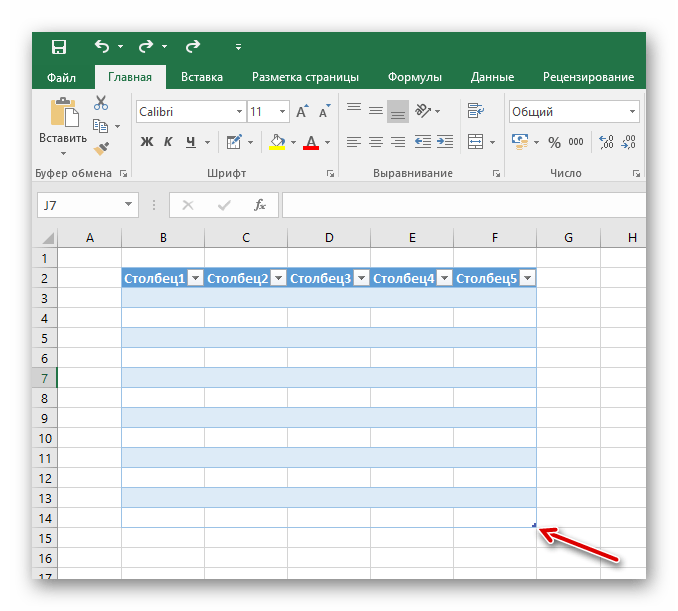Viewport: 678px width, 611px height.
Task: Click the Cut scissors icon
Action: [101, 103]
